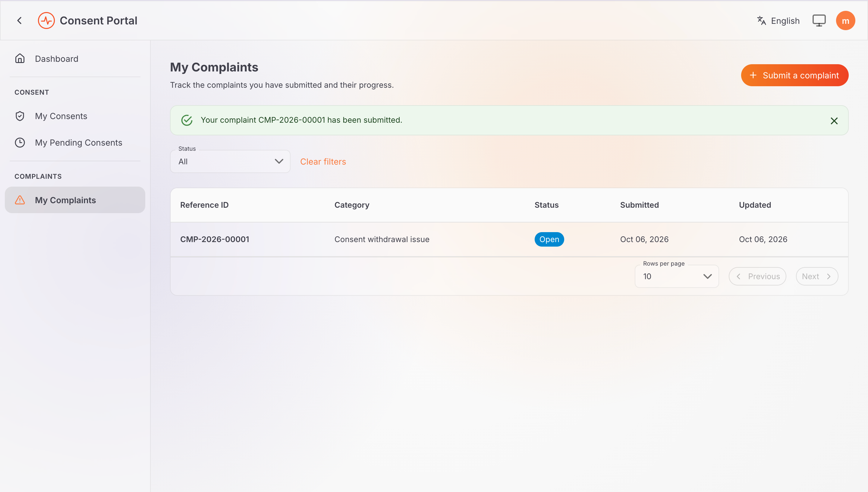868x492 pixels.
Task: Click the green success check icon
Action: (187, 120)
